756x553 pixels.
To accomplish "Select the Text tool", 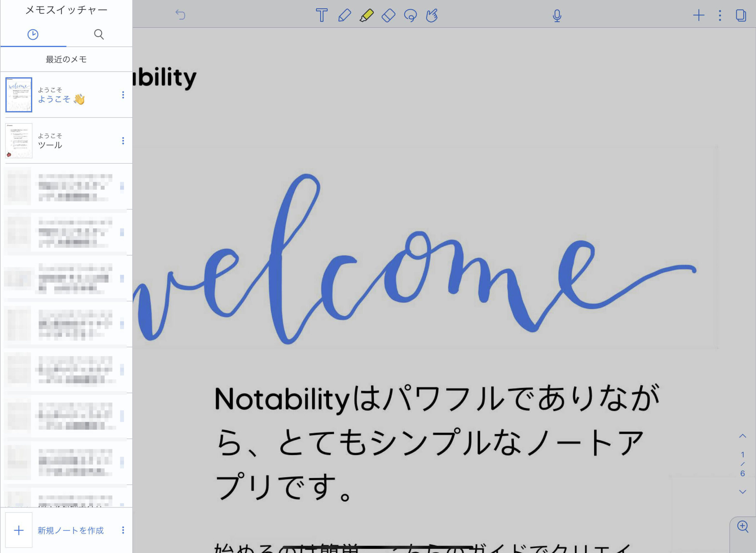I will pos(322,15).
